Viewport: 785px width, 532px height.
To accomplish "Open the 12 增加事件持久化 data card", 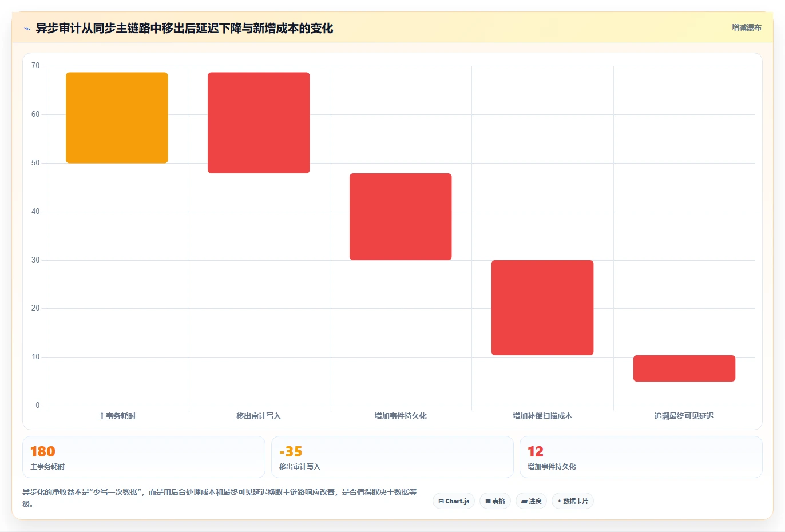I will coord(641,457).
